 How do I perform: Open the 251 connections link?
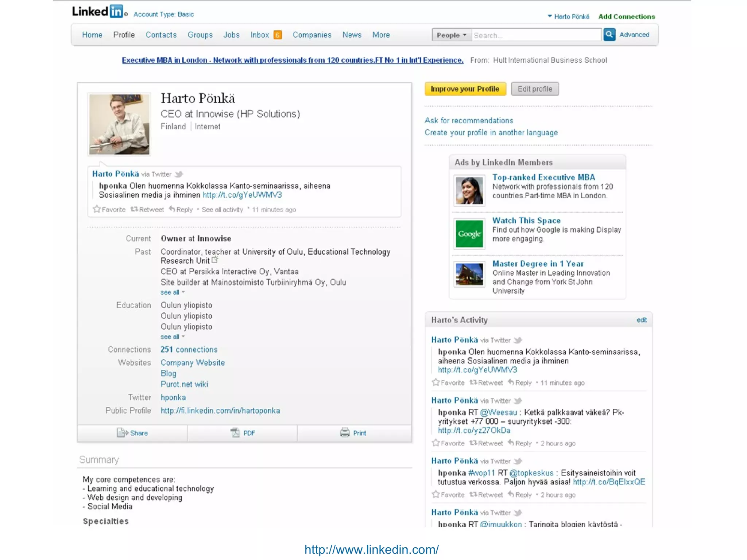189,349
